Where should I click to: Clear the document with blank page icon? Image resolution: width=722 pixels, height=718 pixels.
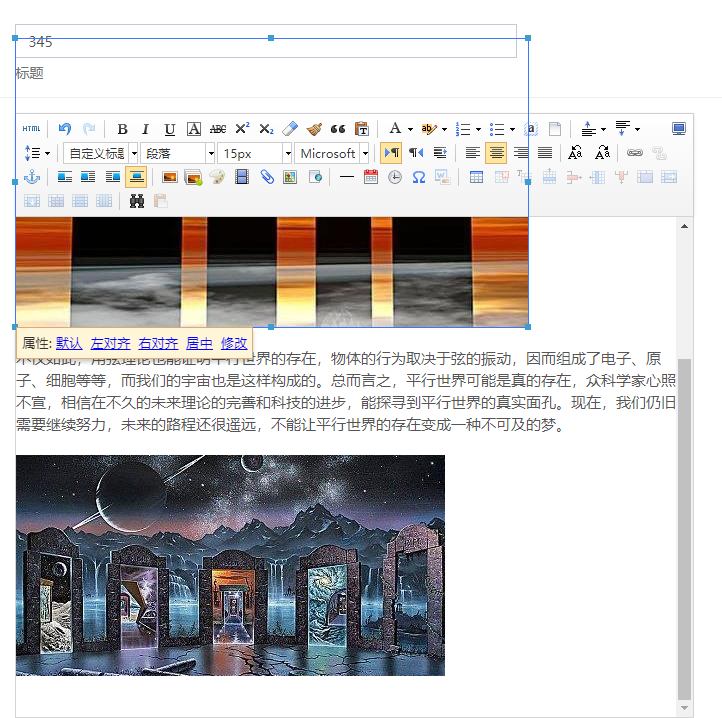[555, 129]
